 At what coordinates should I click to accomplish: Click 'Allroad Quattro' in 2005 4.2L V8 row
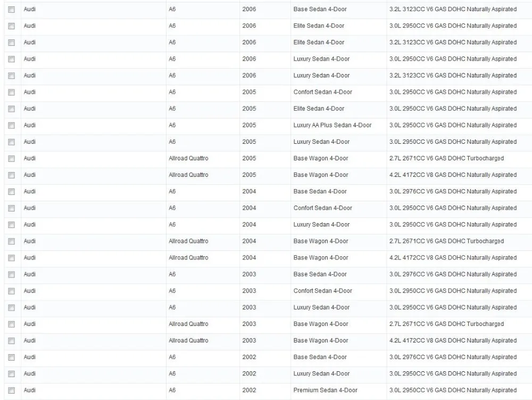pos(189,175)
